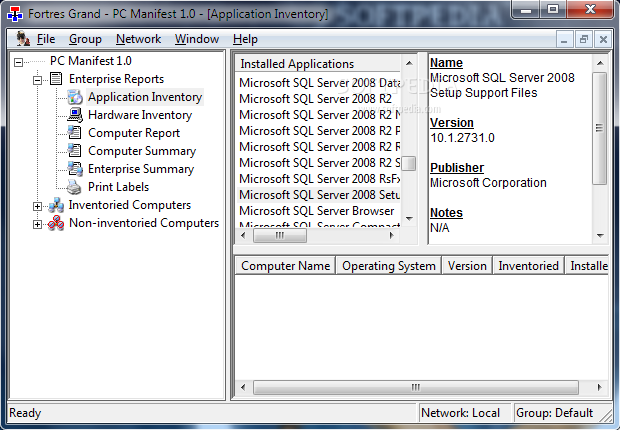Select Microsoft SQL Server Browser entry
Screen dimensions: 620x430
tap(319, 211)
